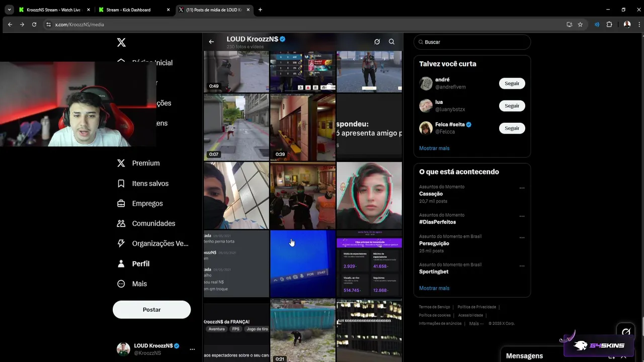Open the purple stream stats thumbnail

pyautogui.click(x=369, y=263)
